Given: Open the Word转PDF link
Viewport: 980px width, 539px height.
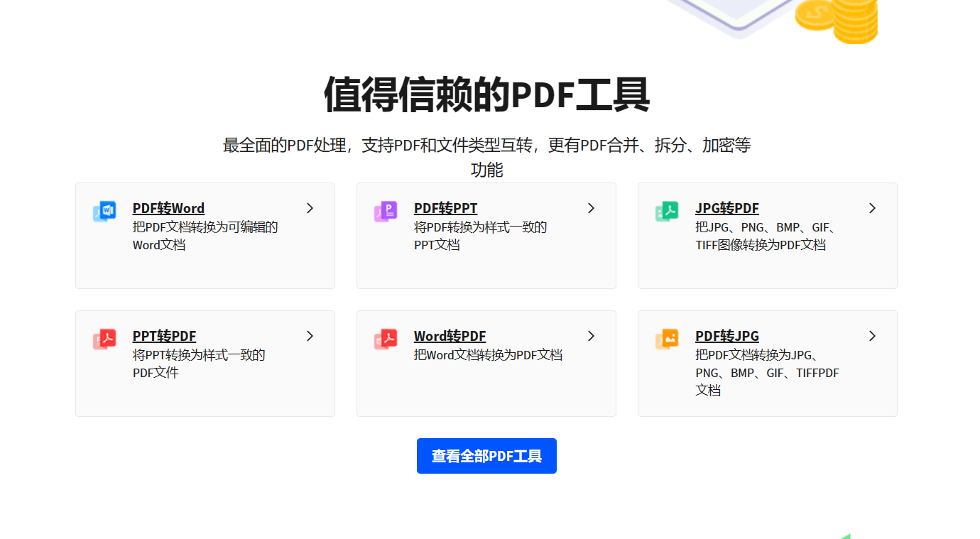Looking at the screenshot, I should click(x=450, y=336).
